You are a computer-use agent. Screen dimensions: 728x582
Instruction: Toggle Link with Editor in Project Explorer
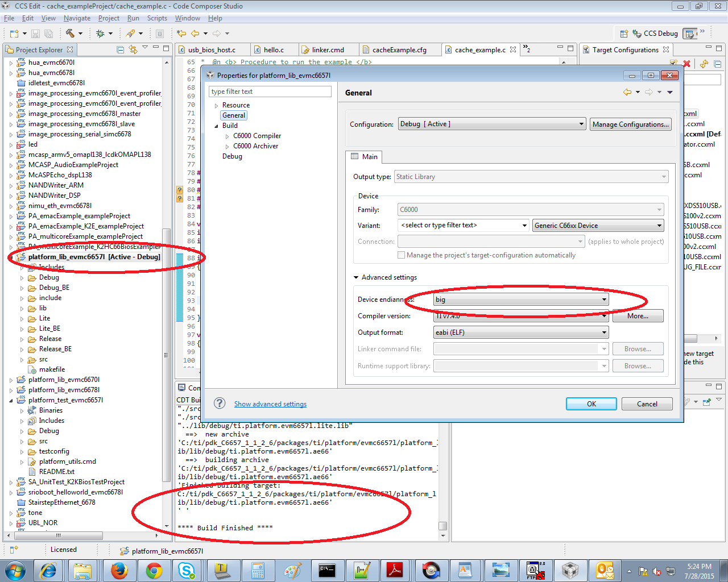pyautogui.click(x=133, y=49)
